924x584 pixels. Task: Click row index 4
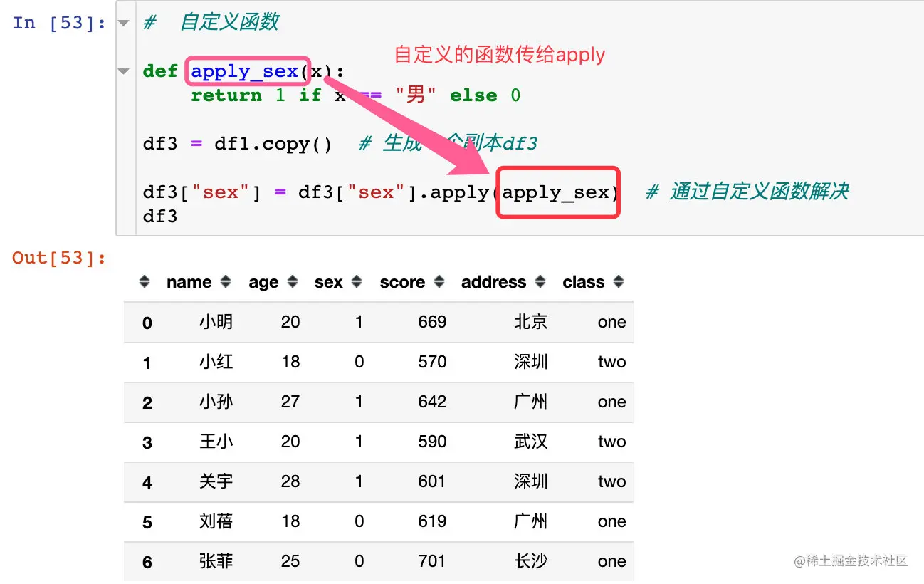coord(147,483)
